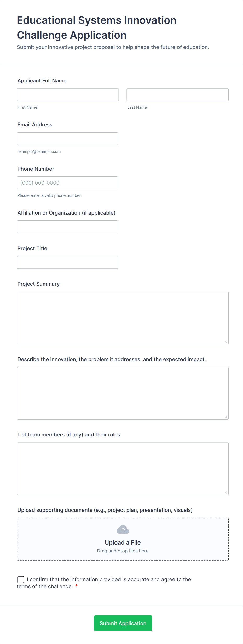243x644 pixels.
Task: Click the Project Title input
Action: pos(67,262)
